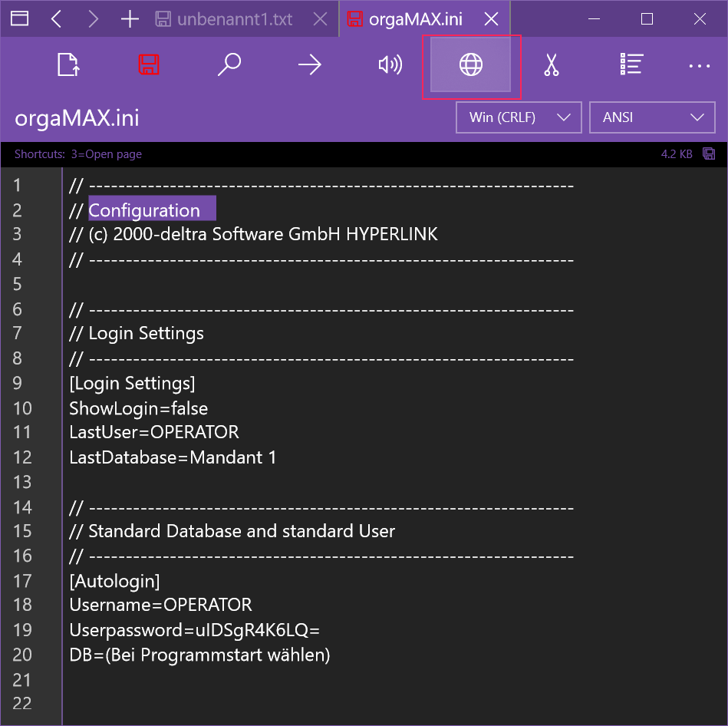Open the tab overview icon in title bar
The width and height of the screenshot is (728, 726).
coord(19,19)
